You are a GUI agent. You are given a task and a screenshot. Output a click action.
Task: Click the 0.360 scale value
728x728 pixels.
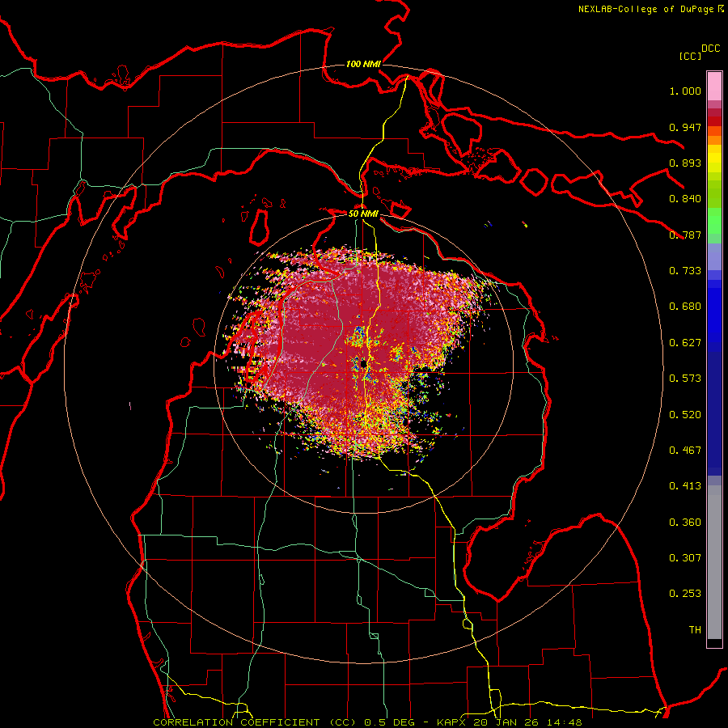coord(685,523)
